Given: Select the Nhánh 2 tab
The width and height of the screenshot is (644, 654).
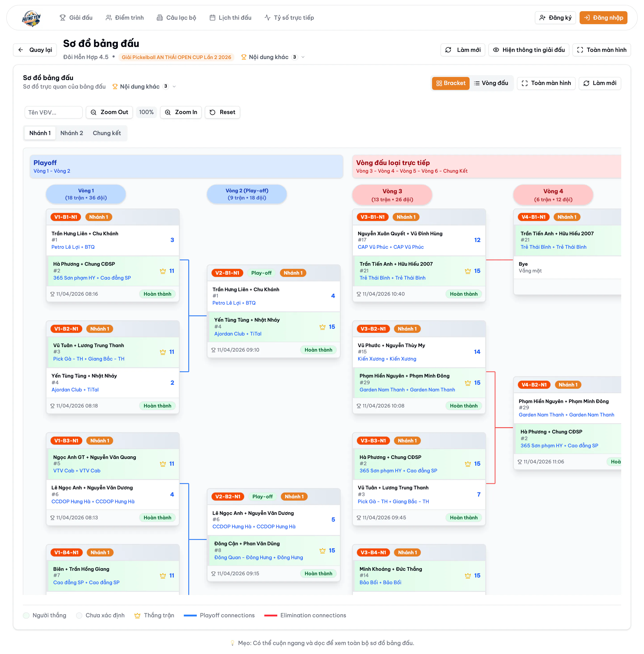Looking at the screenshot, I should [x=72, y=133].
